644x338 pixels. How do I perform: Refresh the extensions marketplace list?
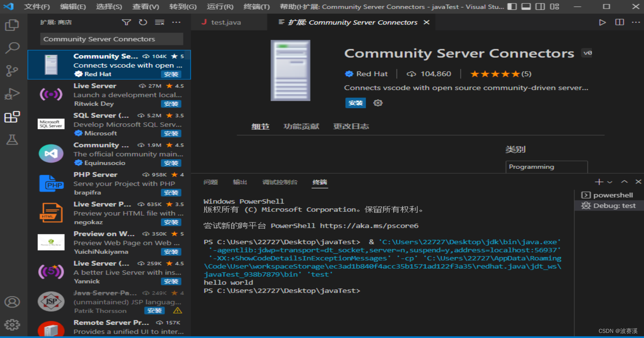click(x=143, y=22)
